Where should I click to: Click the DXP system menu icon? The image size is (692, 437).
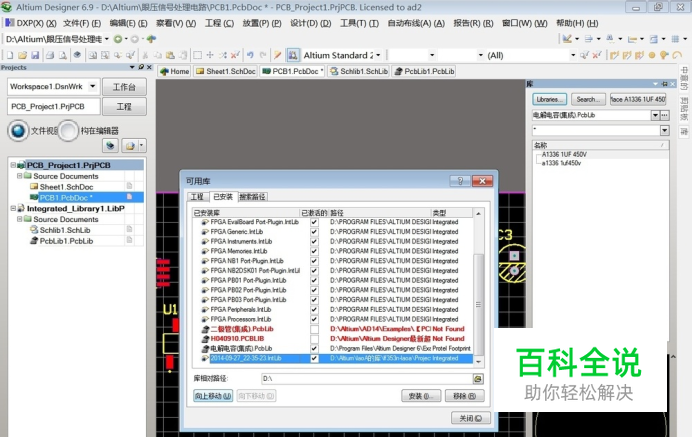coord(10,23)
